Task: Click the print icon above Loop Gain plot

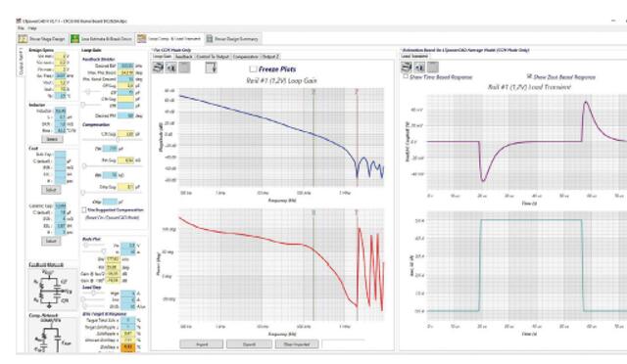Action: click(158, 68)
